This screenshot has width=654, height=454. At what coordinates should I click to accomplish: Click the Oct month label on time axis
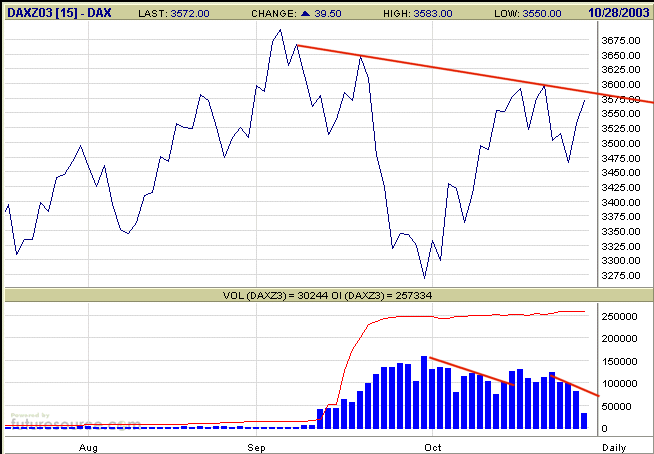(x=433, y=448)
